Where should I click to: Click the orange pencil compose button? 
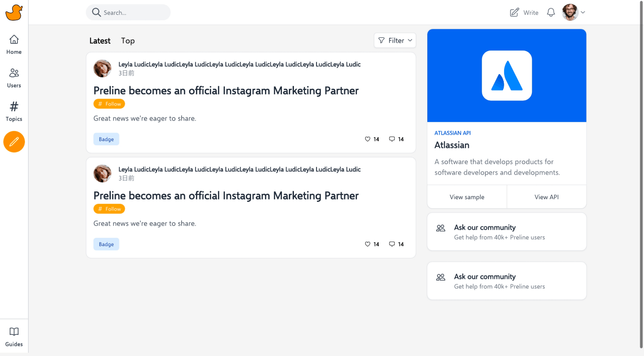(x=14, y=142)
